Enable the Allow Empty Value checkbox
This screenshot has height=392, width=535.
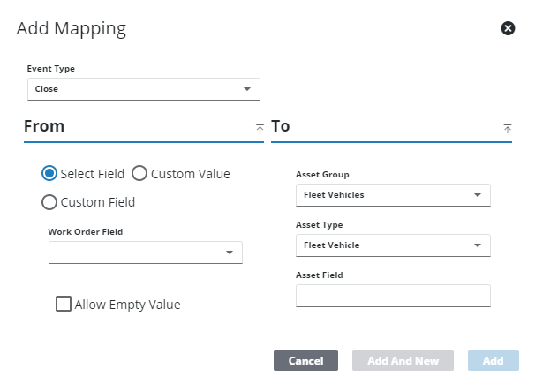pyautogui.click(x=64, y=305)
